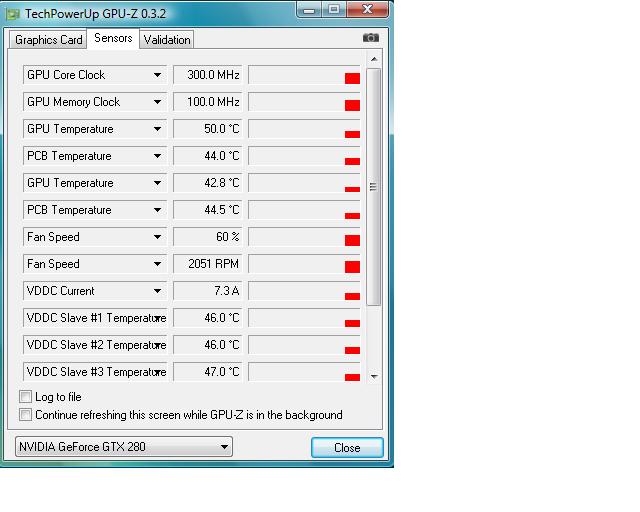The image size is (640, 512).
Task: Click the scroll up arrow of sensor list
Action: point(373,59)
